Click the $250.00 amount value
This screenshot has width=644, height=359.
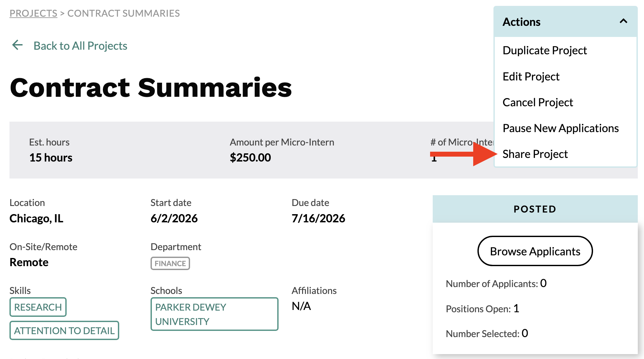click(x=250, y=158)
